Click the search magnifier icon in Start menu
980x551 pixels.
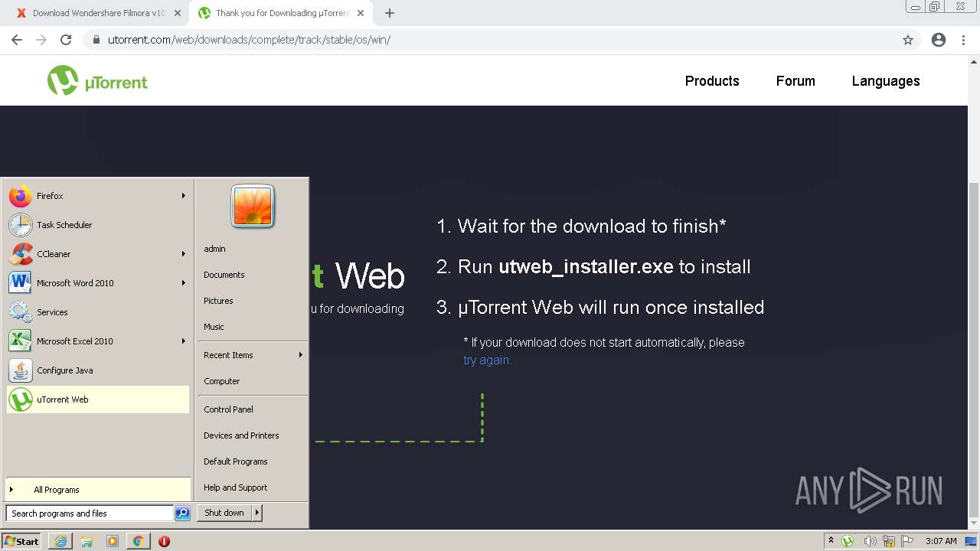[182, 514]
